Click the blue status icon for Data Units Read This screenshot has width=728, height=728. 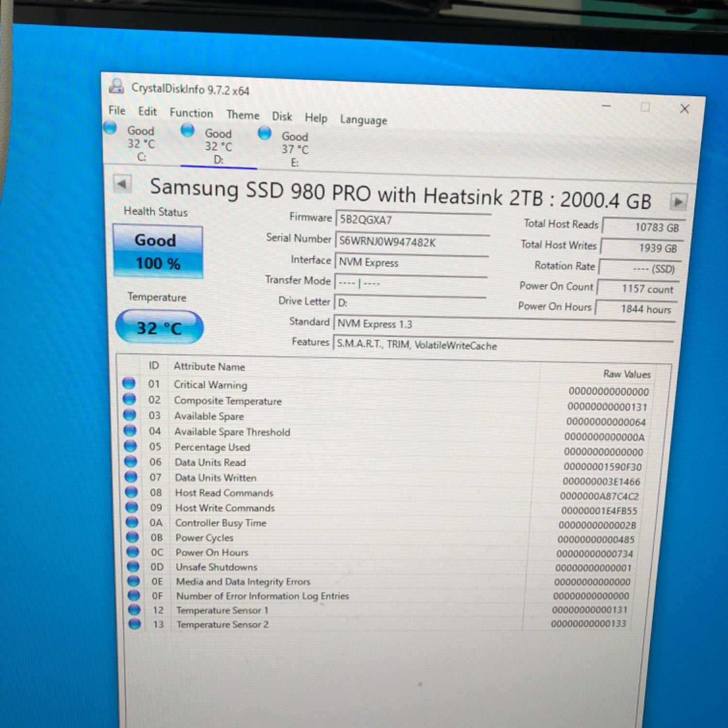[131, 461]
